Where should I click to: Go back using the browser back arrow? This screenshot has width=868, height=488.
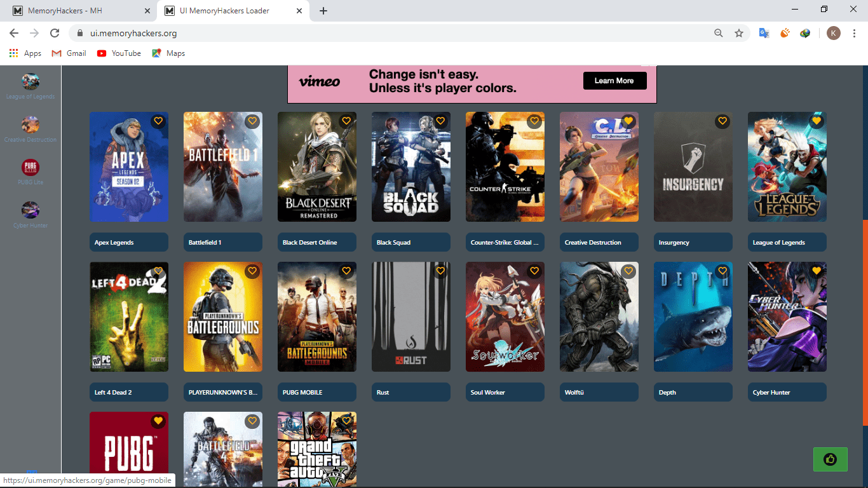(14, 33)
